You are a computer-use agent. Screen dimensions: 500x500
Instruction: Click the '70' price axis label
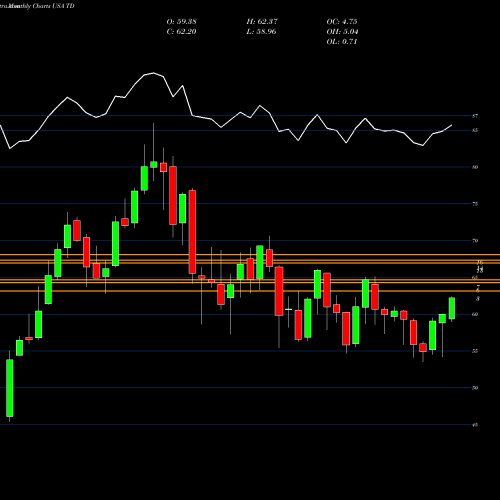(x=475, y=241)
